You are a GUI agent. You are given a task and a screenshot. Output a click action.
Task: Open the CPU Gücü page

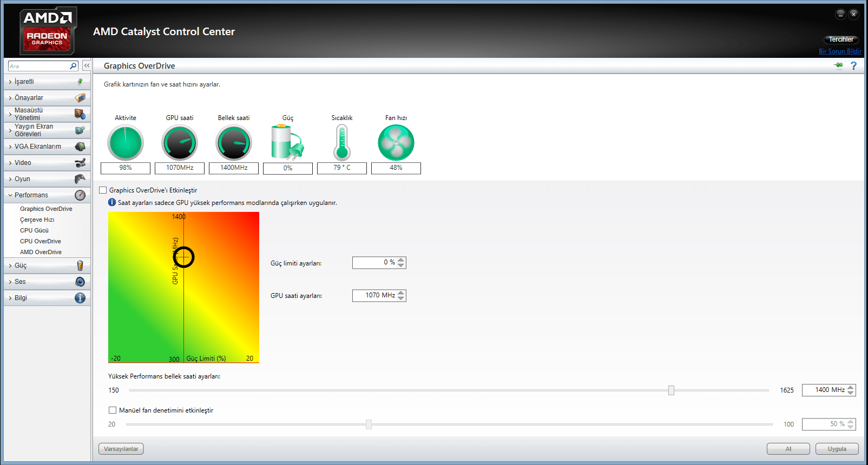click(x=34, y=230)
